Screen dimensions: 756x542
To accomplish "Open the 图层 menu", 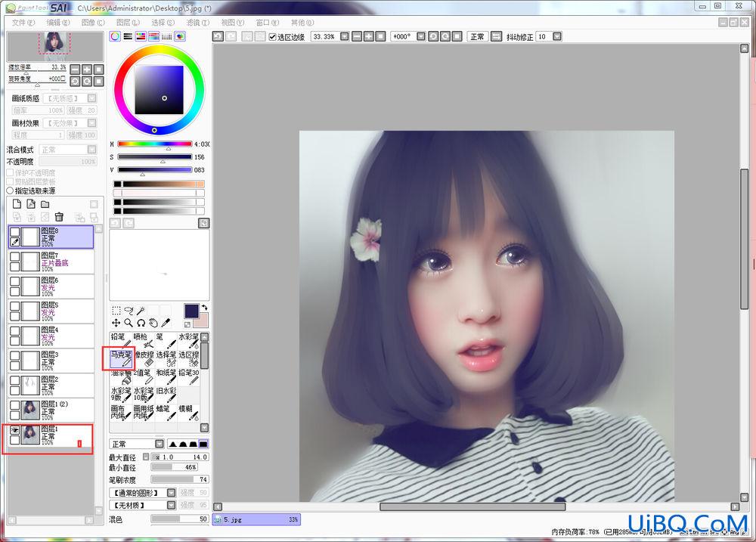I will (x=127, y=23).
